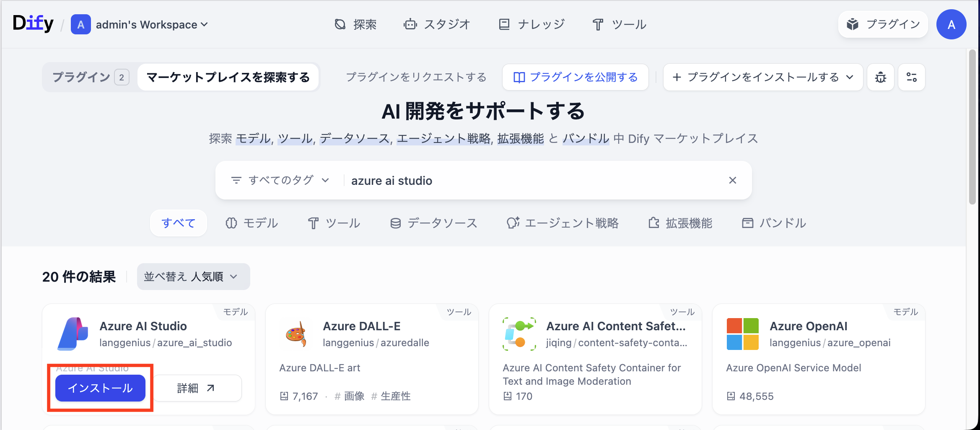Open the Azure DALL-E plugin card title
This screenshot has height=430, width=980.
click(x=362, y=326)
